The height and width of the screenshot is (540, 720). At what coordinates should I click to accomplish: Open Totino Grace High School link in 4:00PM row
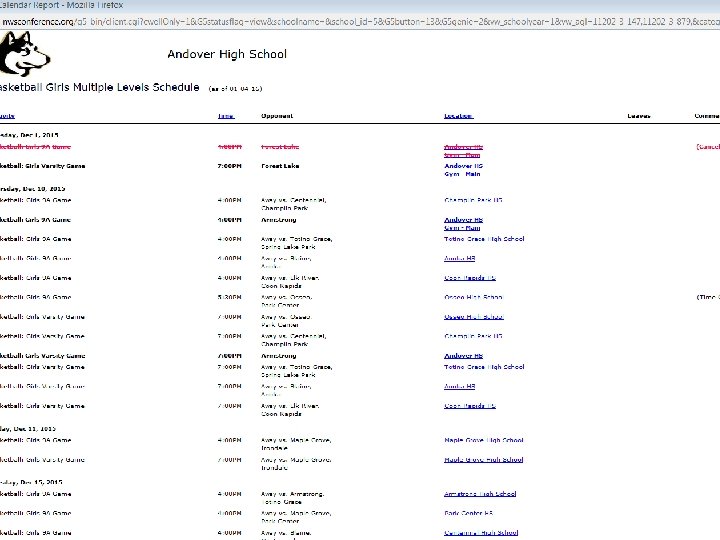[484, 239]
